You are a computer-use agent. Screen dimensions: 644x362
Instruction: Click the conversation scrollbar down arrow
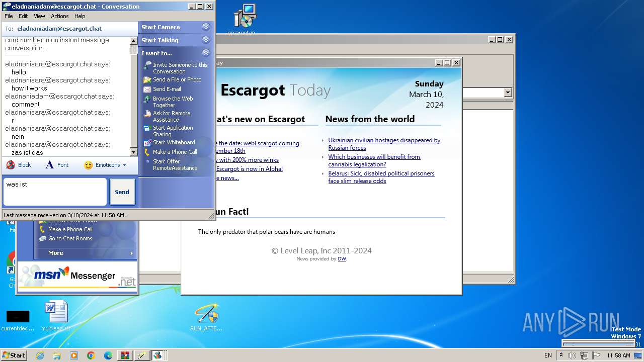[x=133, y=152]
